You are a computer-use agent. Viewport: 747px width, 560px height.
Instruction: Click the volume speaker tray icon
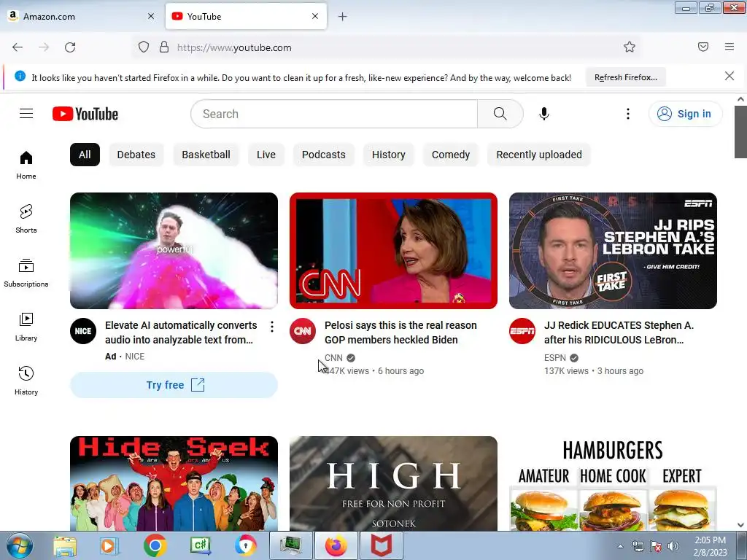[x=673, y=546]
